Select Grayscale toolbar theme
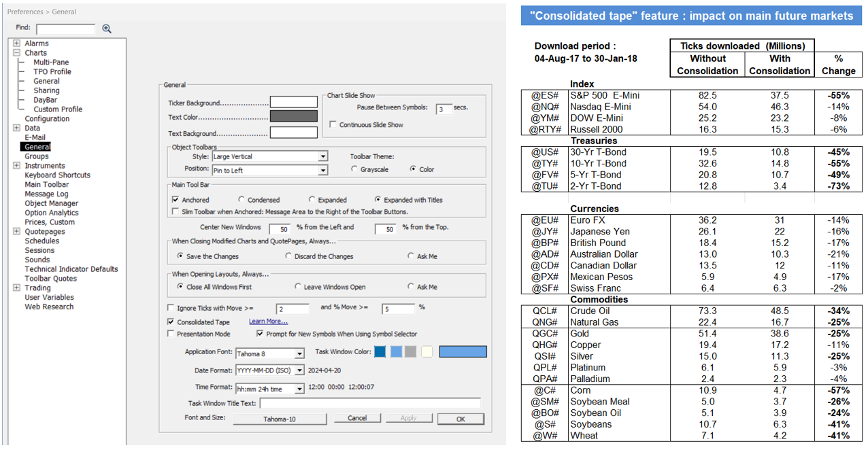The width and height of the screenshot is (868, 450). 354,169
